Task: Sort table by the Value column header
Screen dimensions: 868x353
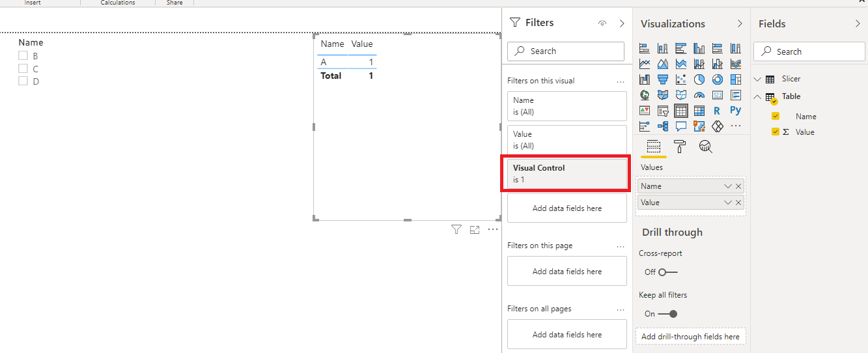Action: 362,44
